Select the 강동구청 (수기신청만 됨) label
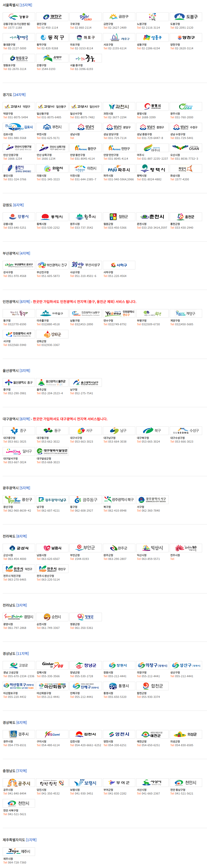The height and width of the screenshot is (868, 207). 17,24
